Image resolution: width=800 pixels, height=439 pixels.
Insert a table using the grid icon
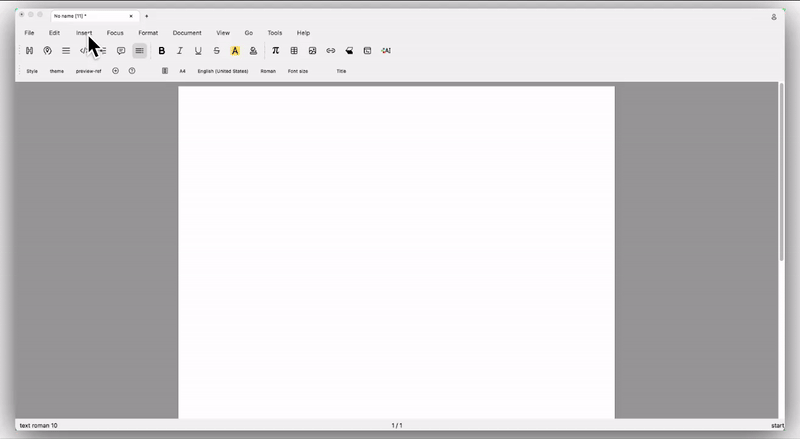coord(294,51)
